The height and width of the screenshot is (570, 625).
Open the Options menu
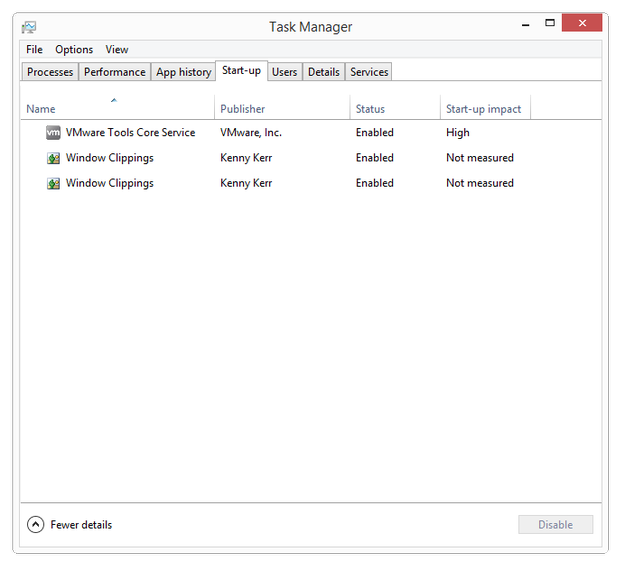pos(74,49)
